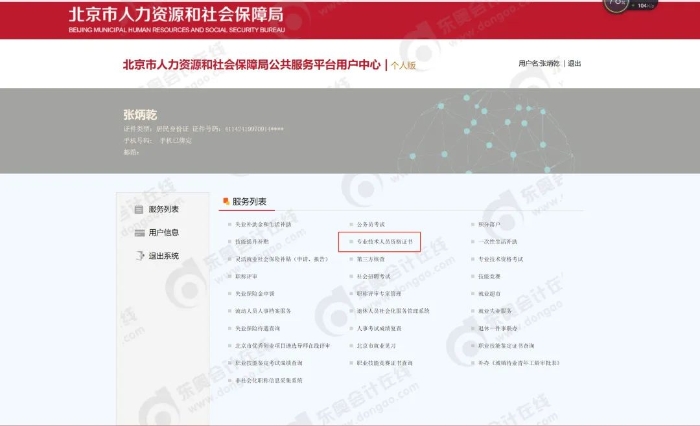Click the 退出系统 exit icon in sidebar
700x426 pixels.
139,256
